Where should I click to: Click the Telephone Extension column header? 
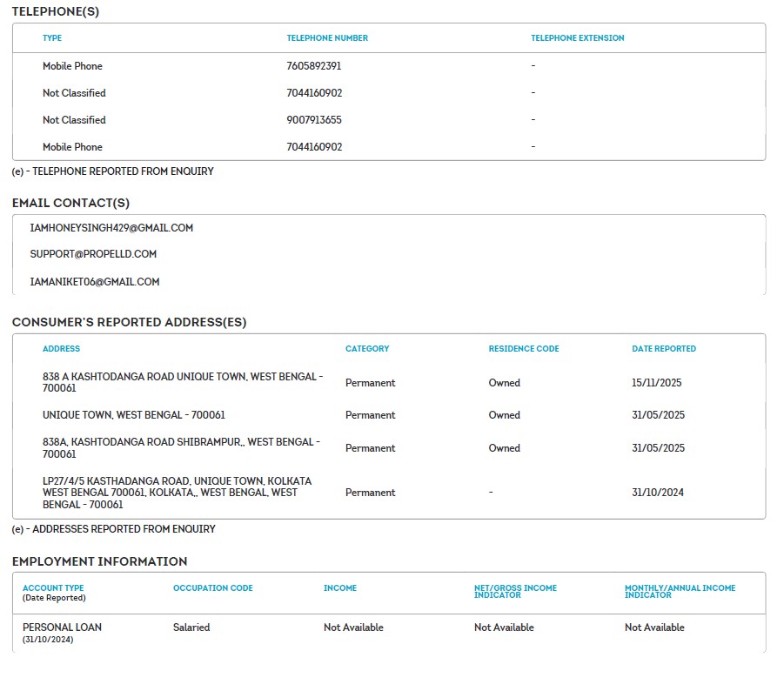coord(577,38)
